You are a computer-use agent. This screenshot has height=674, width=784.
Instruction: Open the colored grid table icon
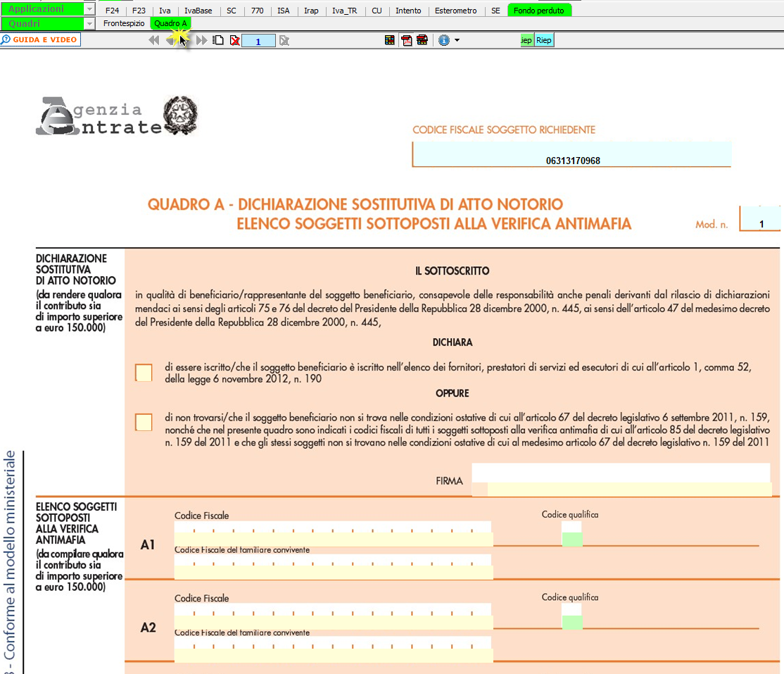(x=389, y=40)
